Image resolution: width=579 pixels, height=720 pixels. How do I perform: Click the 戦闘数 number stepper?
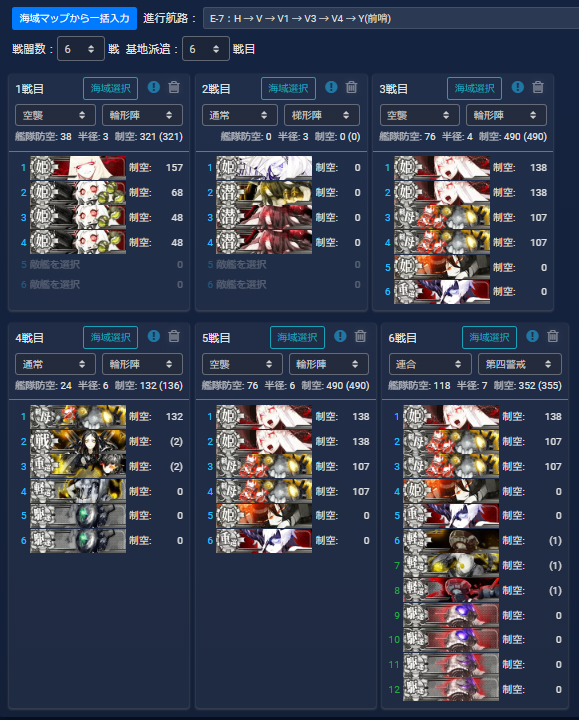pos(81,49)
